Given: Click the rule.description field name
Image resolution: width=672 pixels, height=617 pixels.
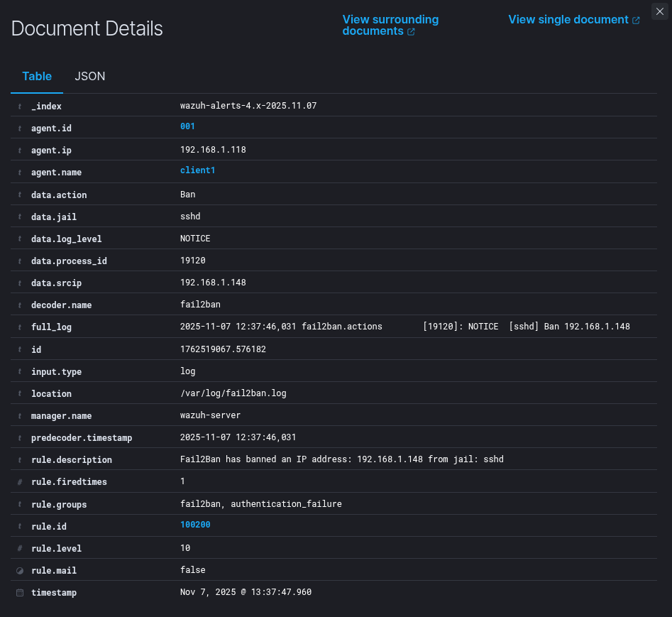Looking at the screenshot, I should pos(71,460).
